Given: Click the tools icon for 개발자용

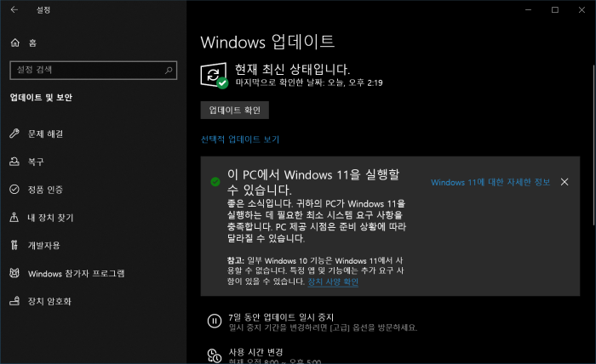Looking at the screenshot, I should [x=14, y=245].
